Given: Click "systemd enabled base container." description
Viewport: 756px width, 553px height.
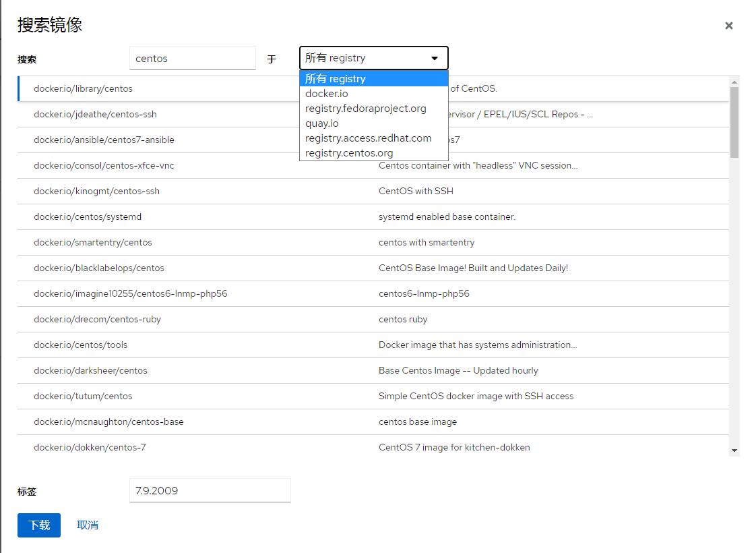Looking at the screenshot, I should [447, 216].
